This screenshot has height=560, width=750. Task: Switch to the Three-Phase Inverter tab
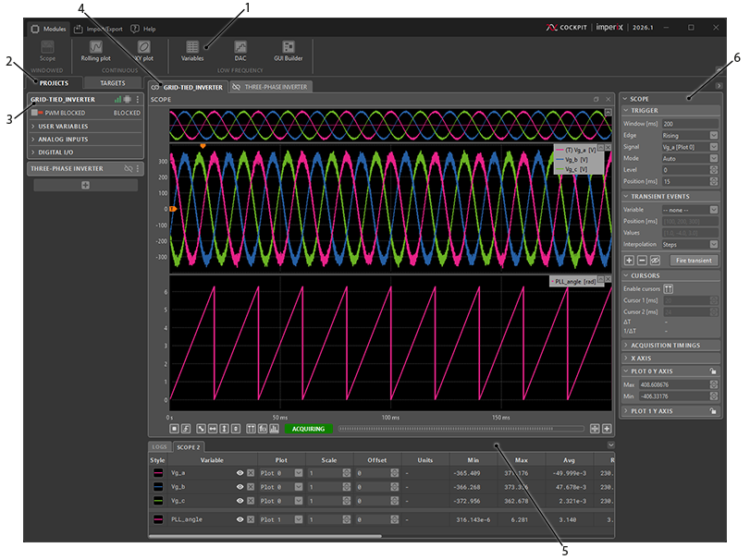pos(272,87)
